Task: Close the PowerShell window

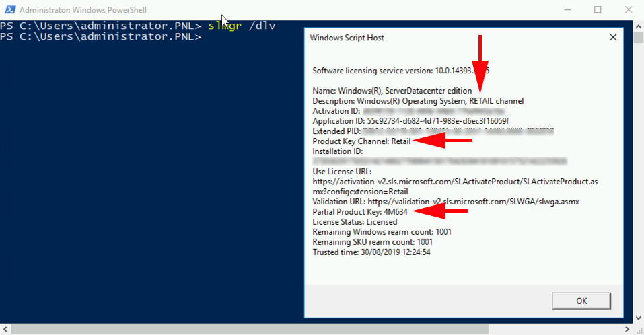Action: coord(629,10)
